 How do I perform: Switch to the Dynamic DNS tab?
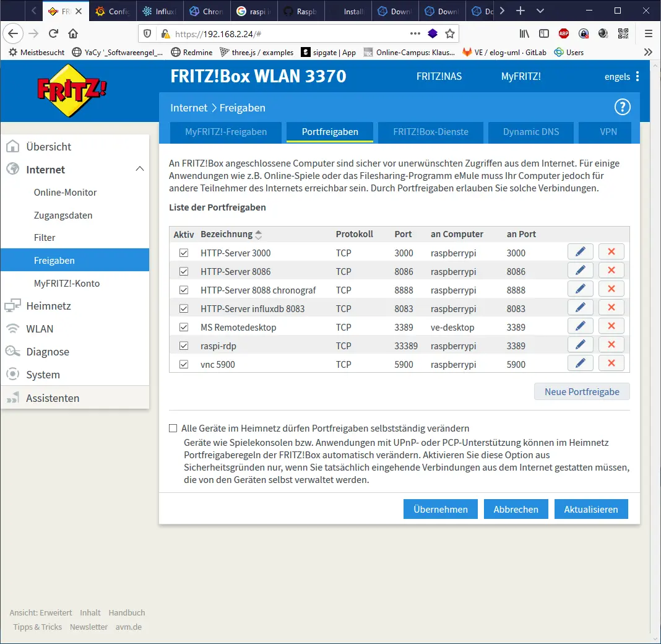click(x=530, y=132)
